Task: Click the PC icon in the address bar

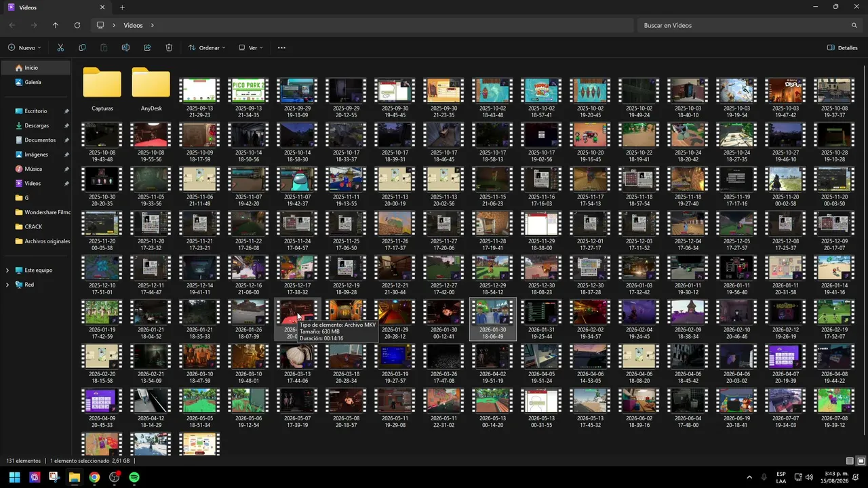Action: 100,25
